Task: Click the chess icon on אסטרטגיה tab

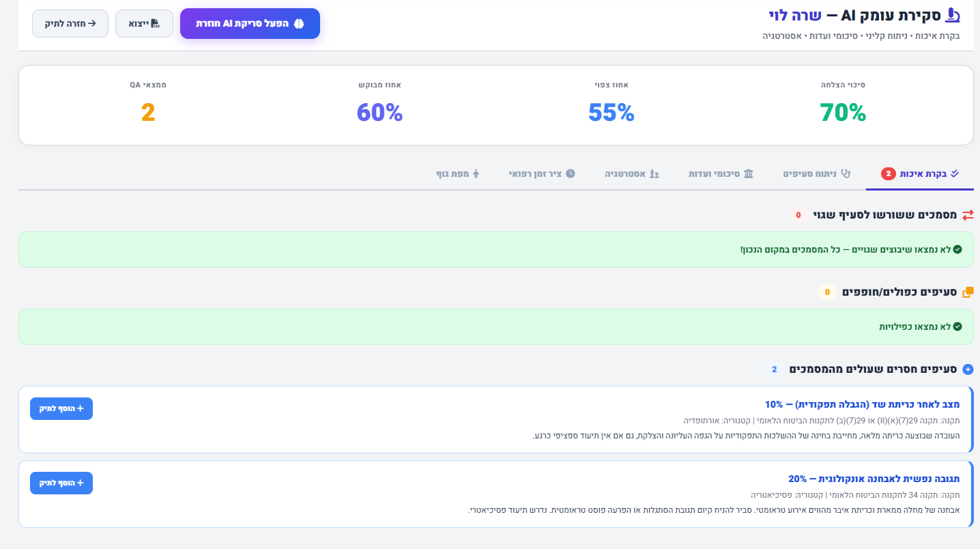Action: click(653, 173)
